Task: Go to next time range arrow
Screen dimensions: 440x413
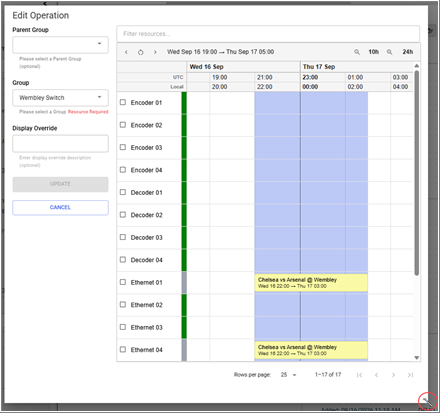Action: coord(155,52)
